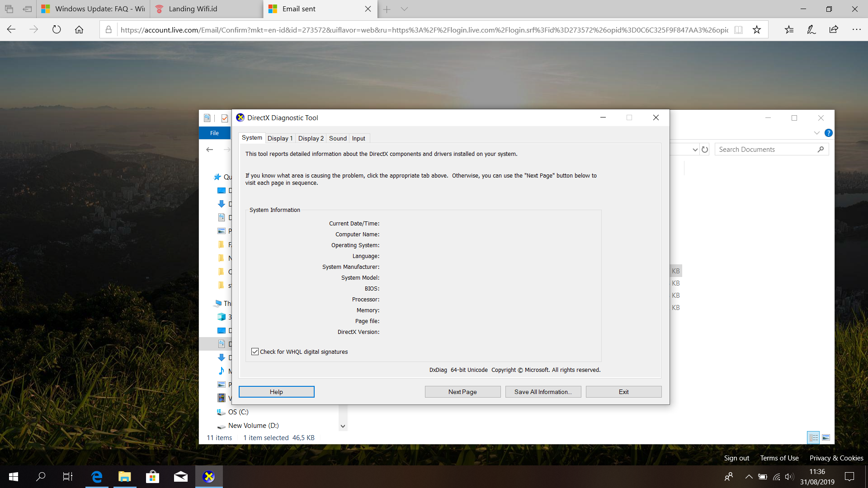Click the Exit button in DxDiag
The image size is (868, 488).
pyautogui.click(x=623, y=392)
